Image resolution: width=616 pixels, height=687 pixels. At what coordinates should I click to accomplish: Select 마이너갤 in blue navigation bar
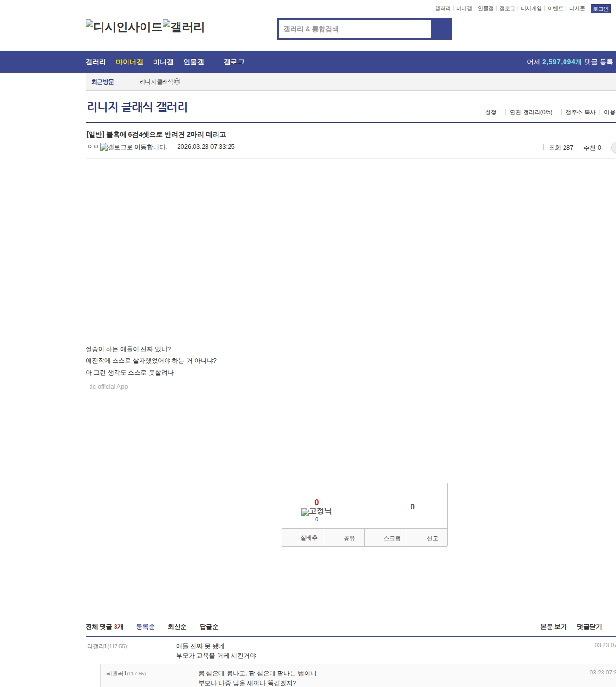pos(129,62)
